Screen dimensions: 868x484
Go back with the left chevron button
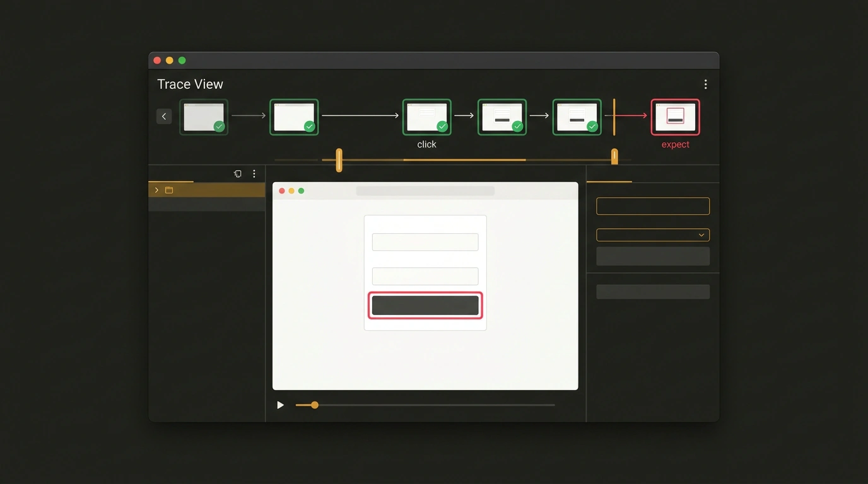click(164, 117)
